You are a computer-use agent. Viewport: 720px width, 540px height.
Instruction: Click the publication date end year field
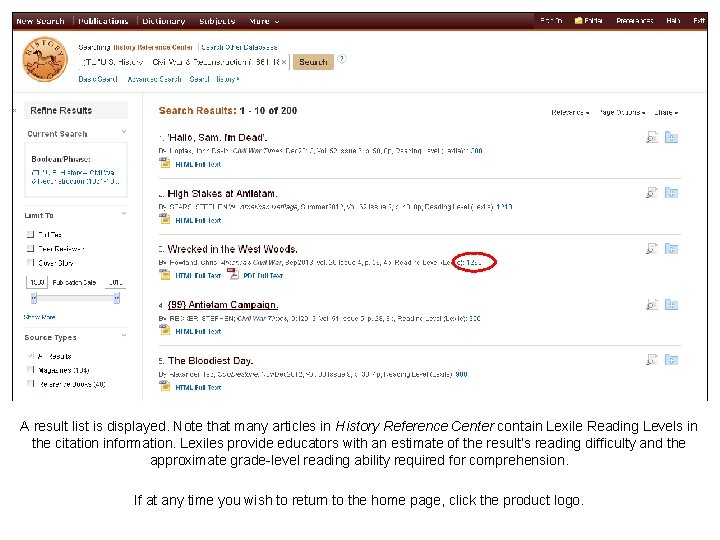coord(115,282)
